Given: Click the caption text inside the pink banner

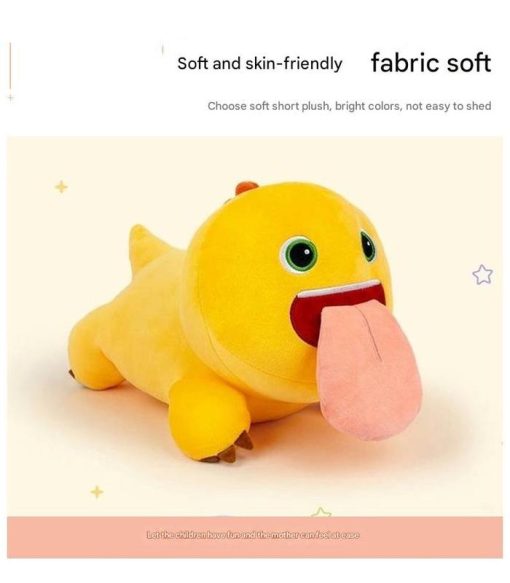Looking at the screenshot, I should [x=253, y=535].
